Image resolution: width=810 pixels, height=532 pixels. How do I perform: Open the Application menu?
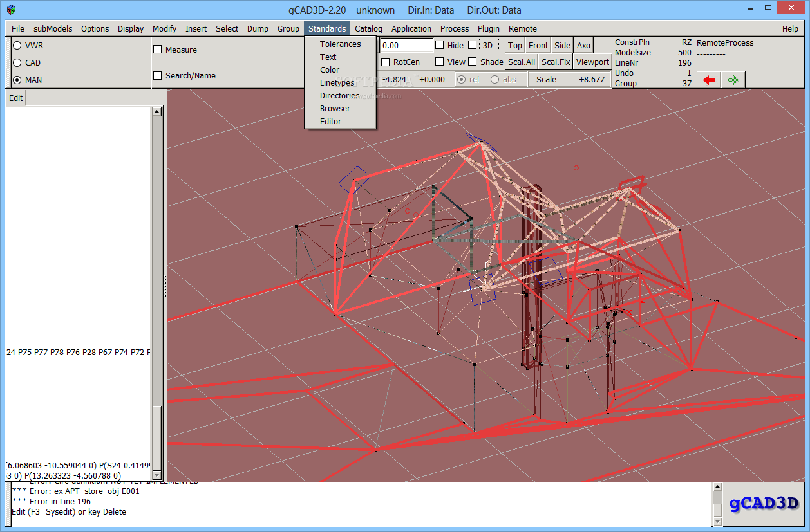pos(411,28)
